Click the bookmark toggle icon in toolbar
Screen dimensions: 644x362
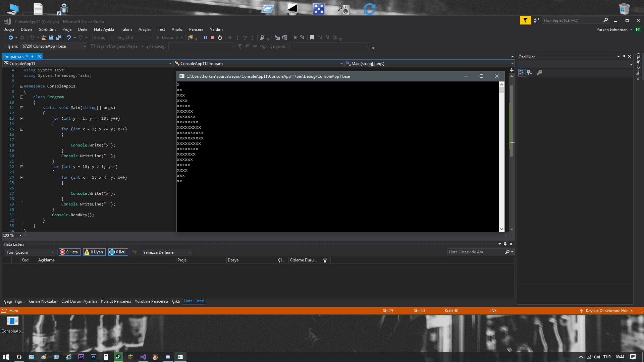[312, 38]
